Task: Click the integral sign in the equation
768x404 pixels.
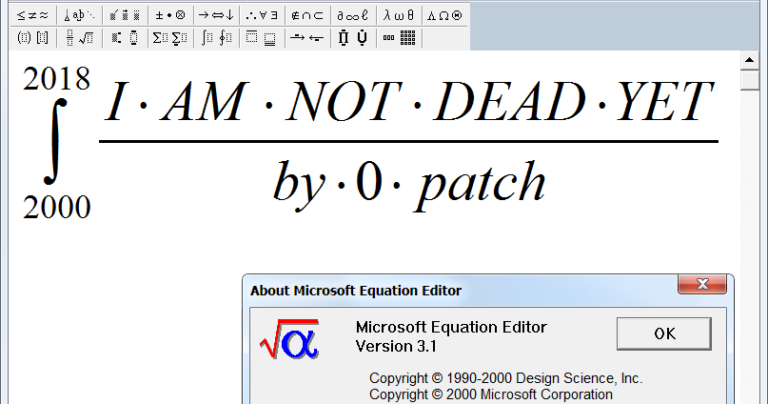Action: 55,142
